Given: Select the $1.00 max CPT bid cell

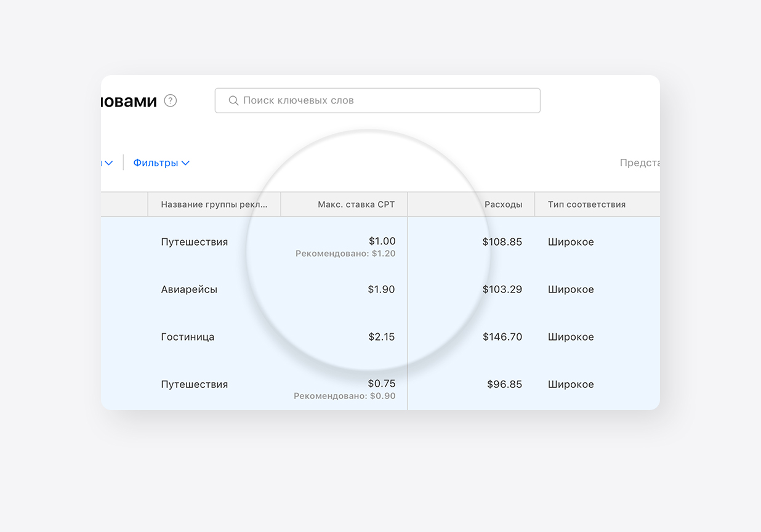Looking at the screenshot, I should tap(382, 241).
